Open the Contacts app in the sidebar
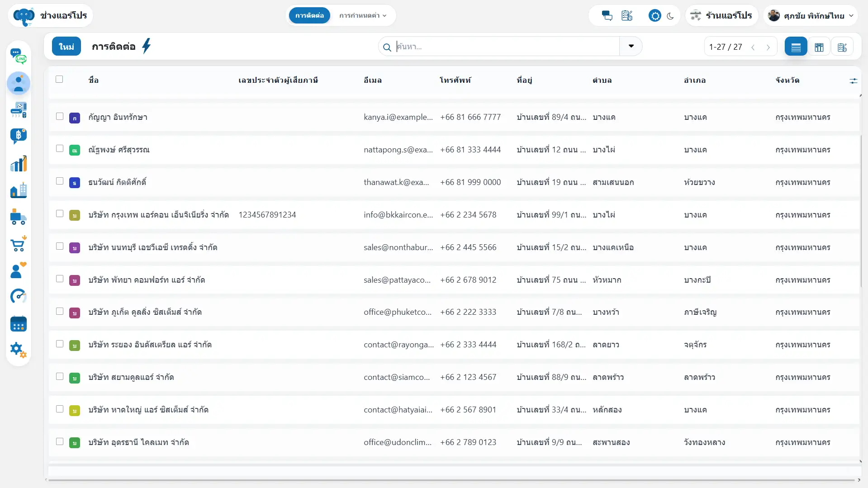The image size is (868, 488). (19, 83)
